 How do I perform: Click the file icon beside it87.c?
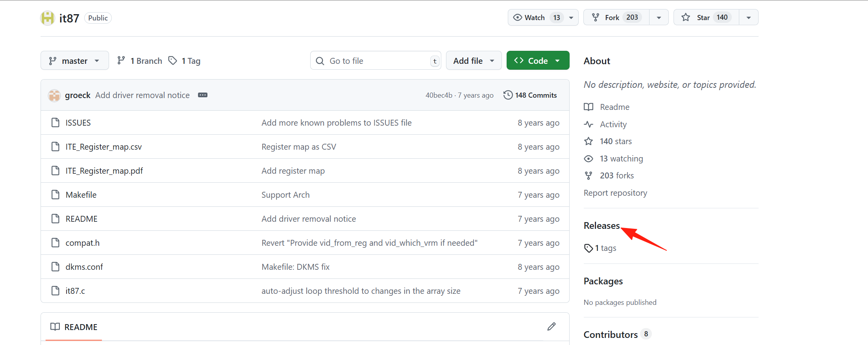56,291
